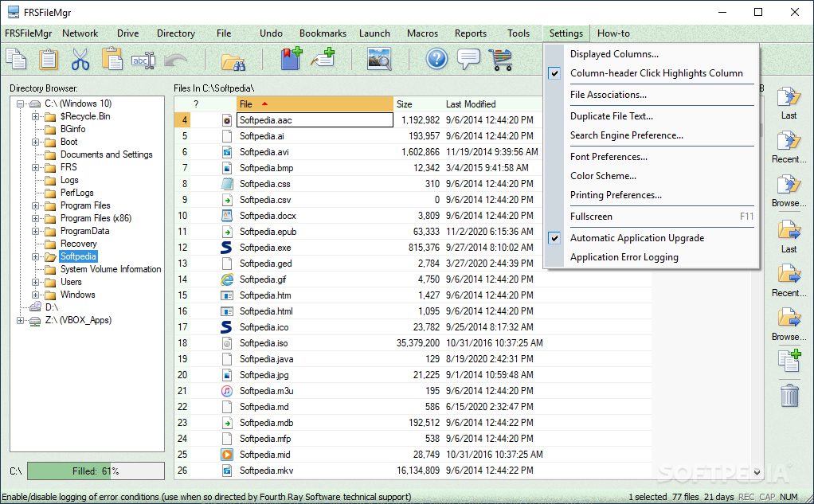Select Displayed Columns... menu entry
Image resolution: width=814 pixels, height=504 pixels.
(614, 54)
